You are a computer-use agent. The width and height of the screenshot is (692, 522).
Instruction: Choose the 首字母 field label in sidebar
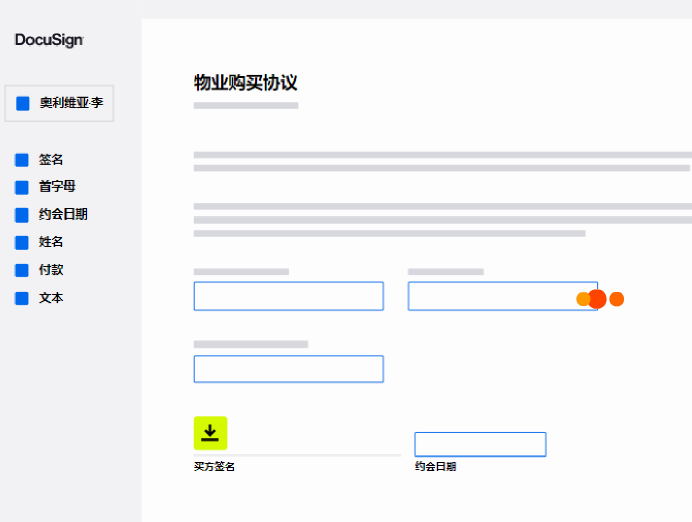click(57, 187)
